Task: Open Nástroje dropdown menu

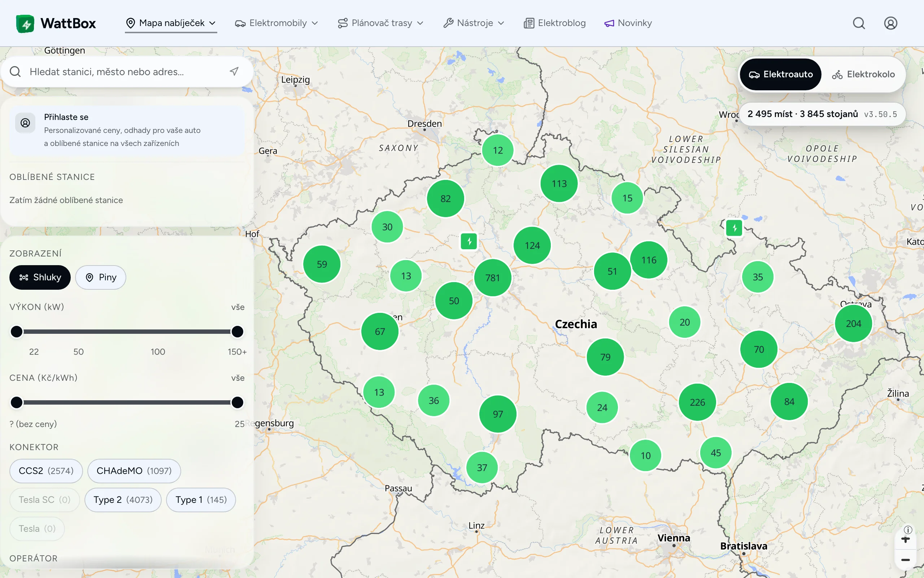Action: [x=474, y=23]
